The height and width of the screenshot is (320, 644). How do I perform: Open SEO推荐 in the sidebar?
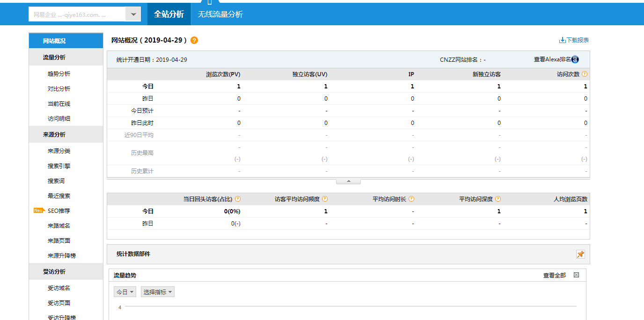(x=59, y=211)
